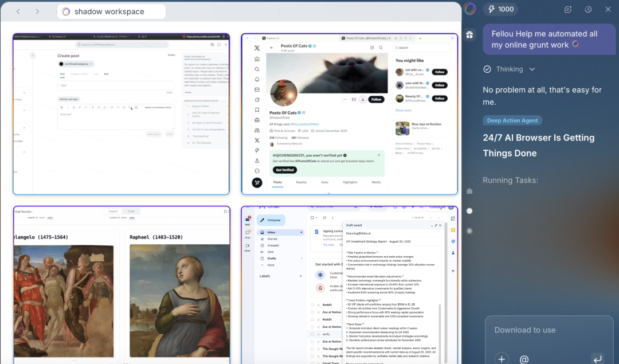Click Get Verified button on X
This screenshot has width=619, height=364.
pyautogui.click(x=285, y=170)
